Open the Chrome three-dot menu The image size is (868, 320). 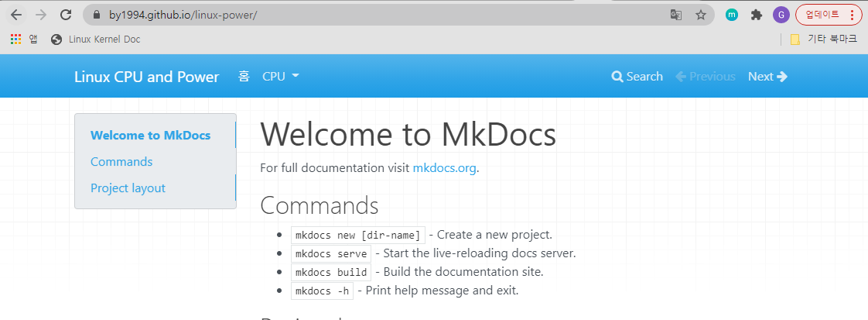coord(852,15)
